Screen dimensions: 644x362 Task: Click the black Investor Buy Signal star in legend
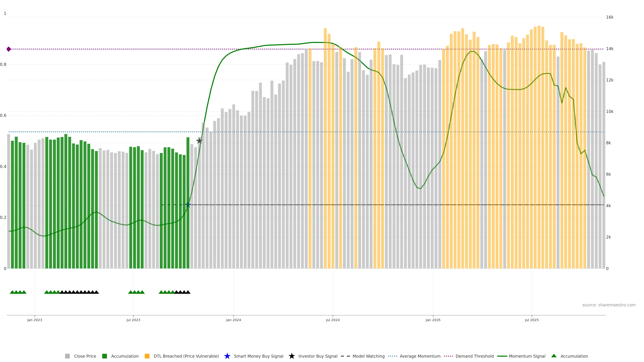(x=291, y=356)
